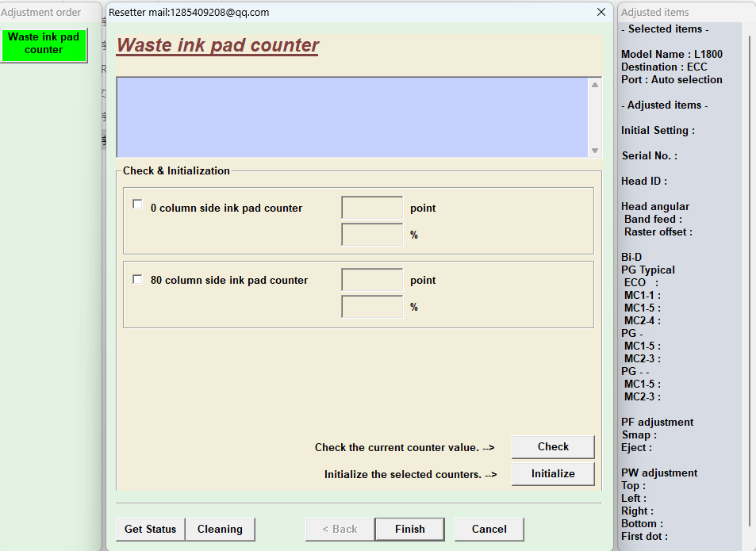Open the Cleaning function
The width and height of the screenshot is (756, 551).
tap(220, 529)
